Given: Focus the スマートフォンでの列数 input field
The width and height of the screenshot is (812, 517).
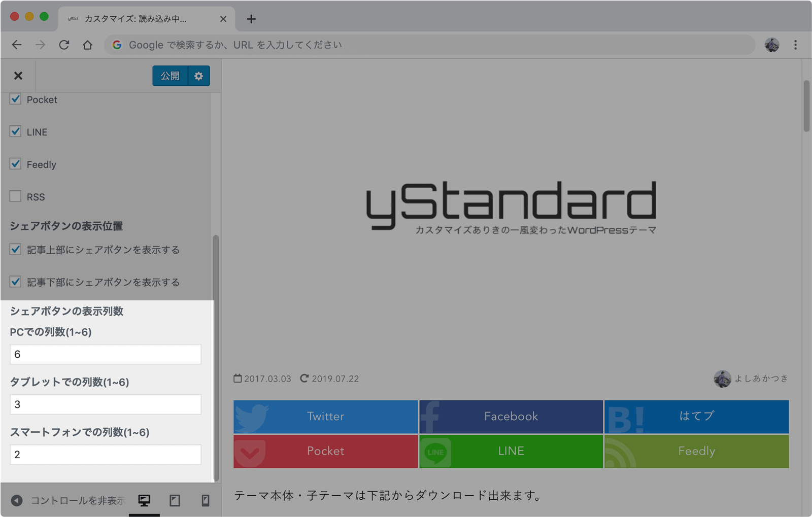Looking at the screenshot, I should coord(106,455).
